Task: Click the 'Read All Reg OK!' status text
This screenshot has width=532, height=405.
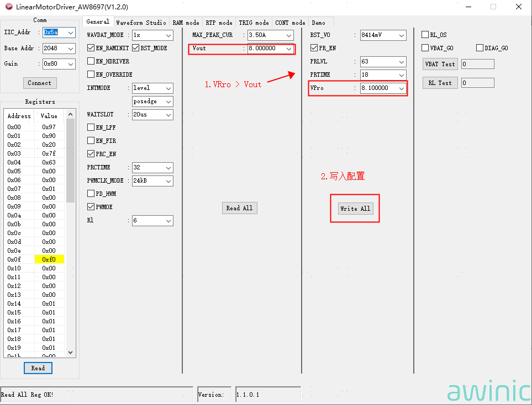Action: pos(27,395)
